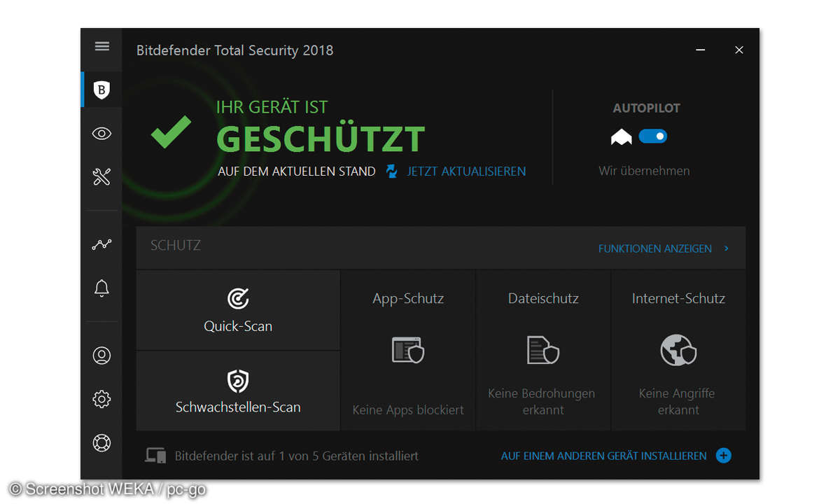The width and height of the screenshot is (840, 504).
Task: Start the Schwachstellen-Scan
Action: tap(238, 391)
